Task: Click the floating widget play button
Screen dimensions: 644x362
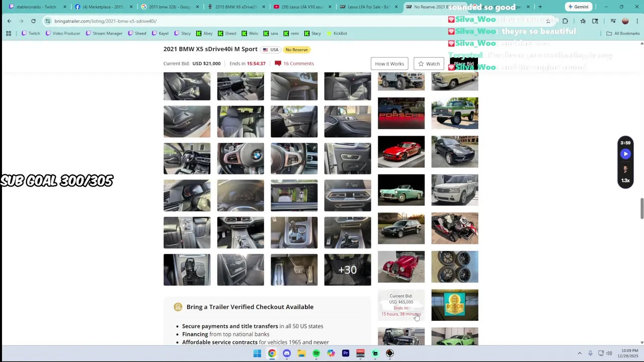Action: point(625,154)
